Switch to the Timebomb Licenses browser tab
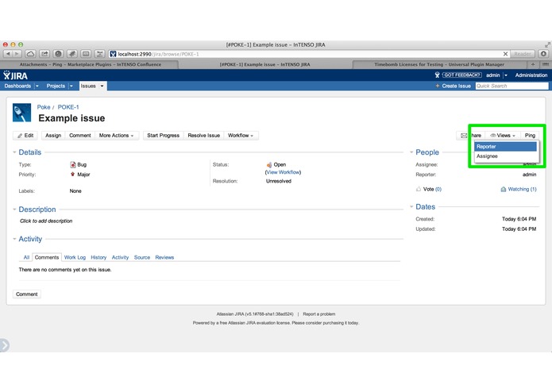 click(439, 64)
